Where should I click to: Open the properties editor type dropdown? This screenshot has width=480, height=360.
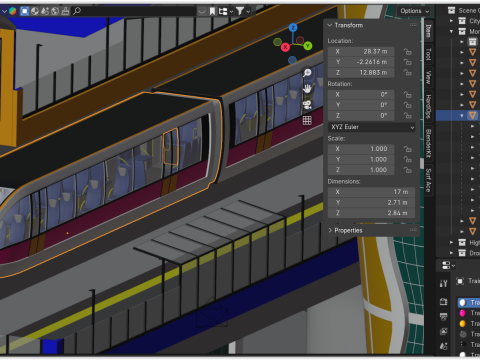[448, 266]
